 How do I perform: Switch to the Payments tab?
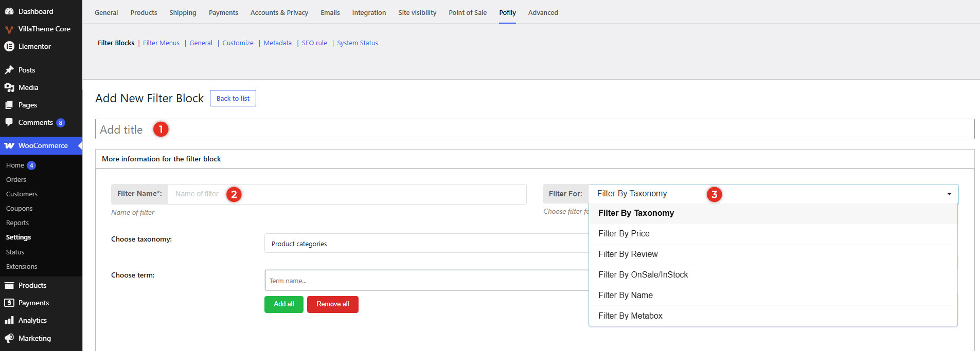point(223,12)
